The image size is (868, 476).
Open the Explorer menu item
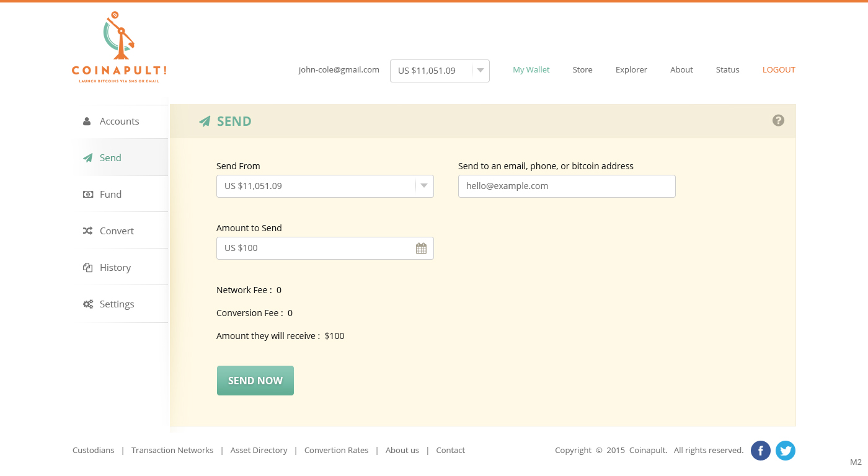(x=631, y=70)
